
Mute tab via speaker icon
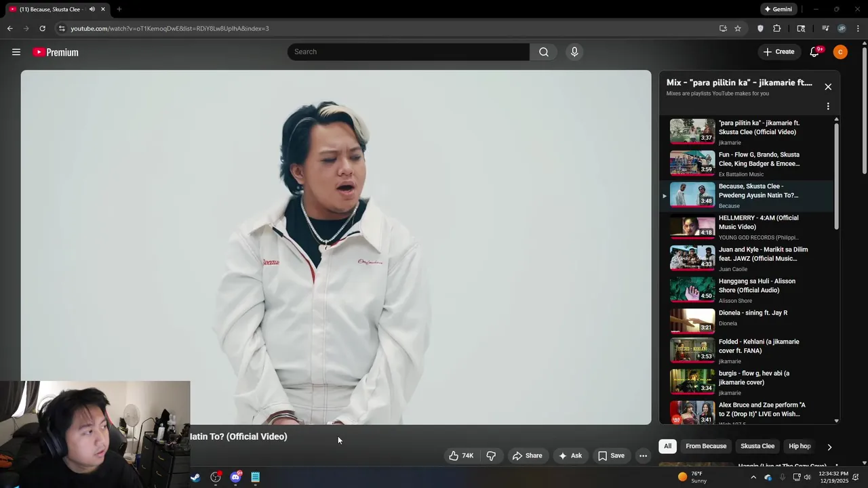click(x=92, y=9)
